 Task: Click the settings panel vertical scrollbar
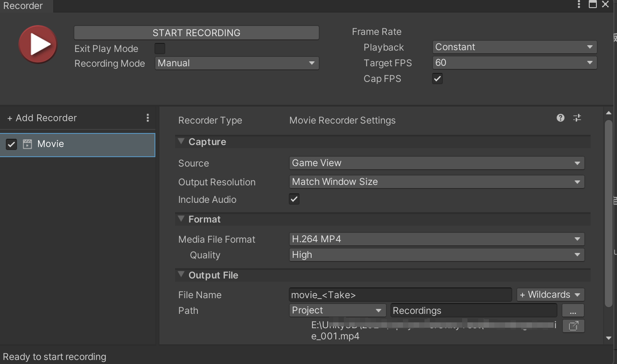coord(608,214)
